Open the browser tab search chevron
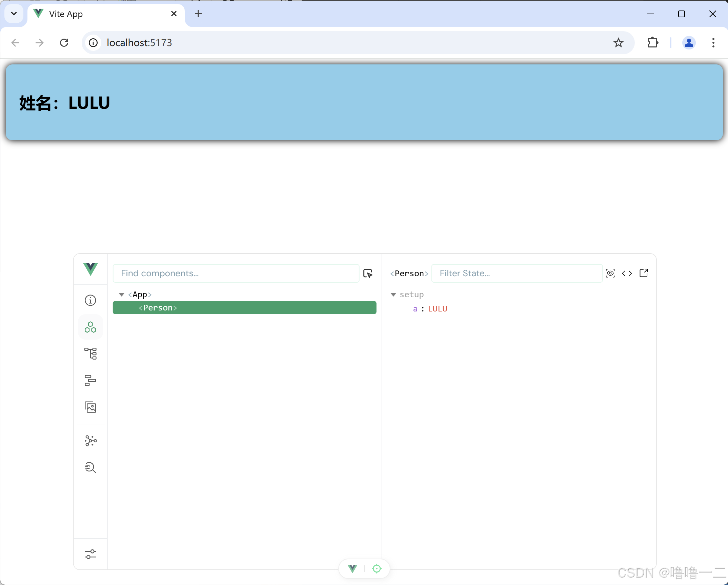The width and height of the screenshot is (728, 585). click(14, 14)
